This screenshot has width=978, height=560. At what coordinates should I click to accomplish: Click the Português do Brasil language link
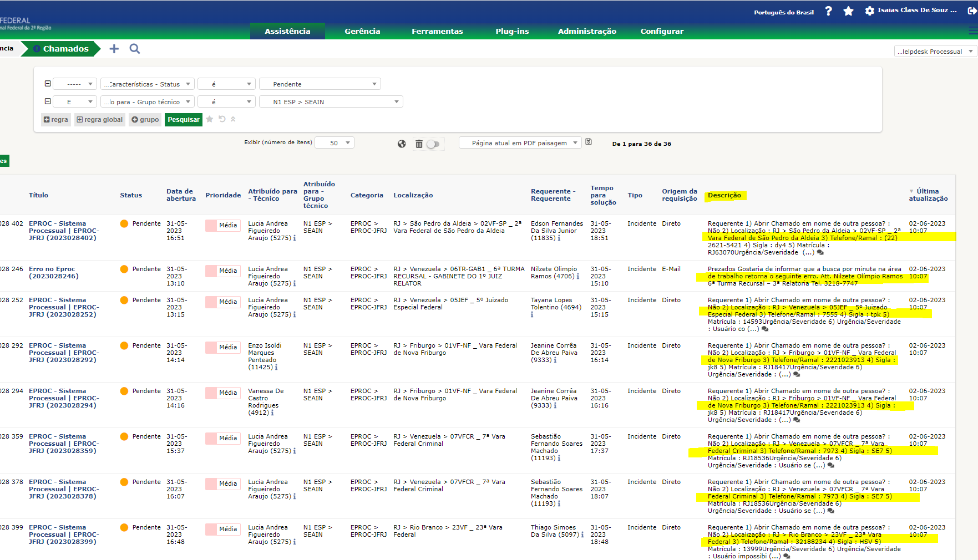[x=783, y=12]
